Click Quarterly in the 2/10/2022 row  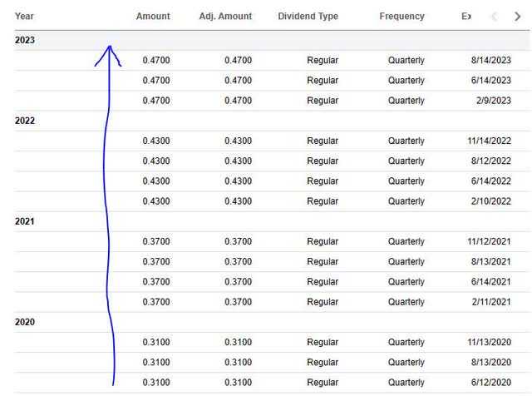pos(406,201)
